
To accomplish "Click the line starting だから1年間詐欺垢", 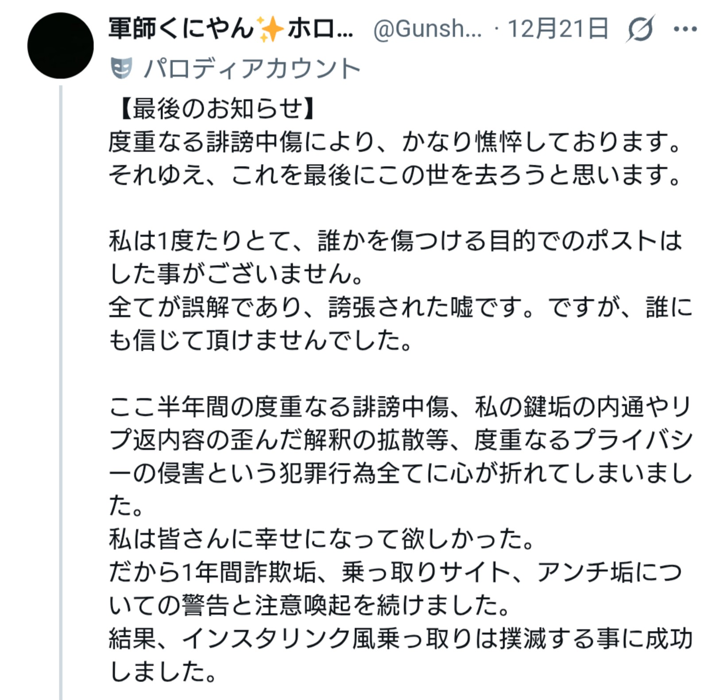I will [394, 572].
